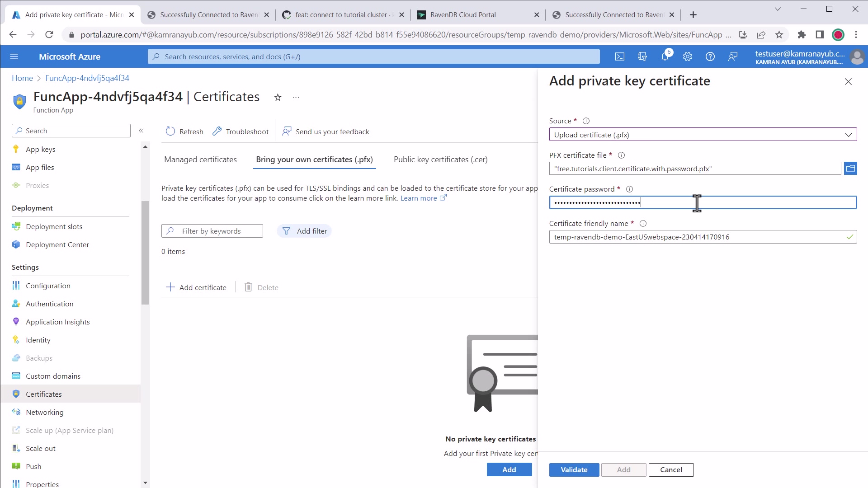868x488 pixels.
Task: Browse for a PFX file with the folder icon
Action: point(850,169)
